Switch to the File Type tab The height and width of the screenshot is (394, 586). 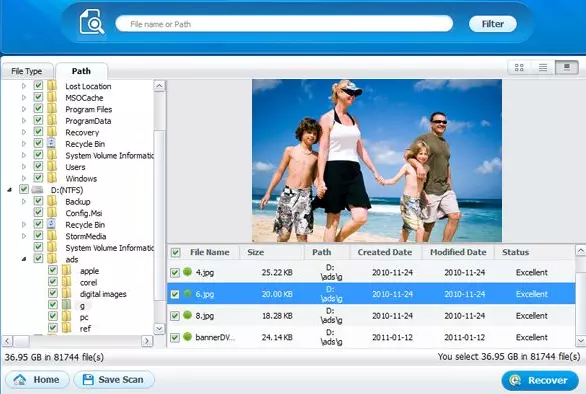click(x=27, y=71)
